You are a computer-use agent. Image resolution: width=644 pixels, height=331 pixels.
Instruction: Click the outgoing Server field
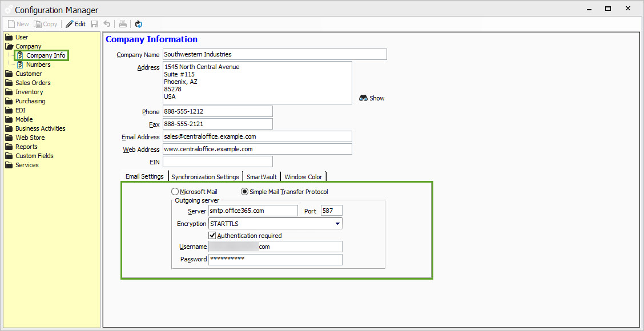(253, 211)
